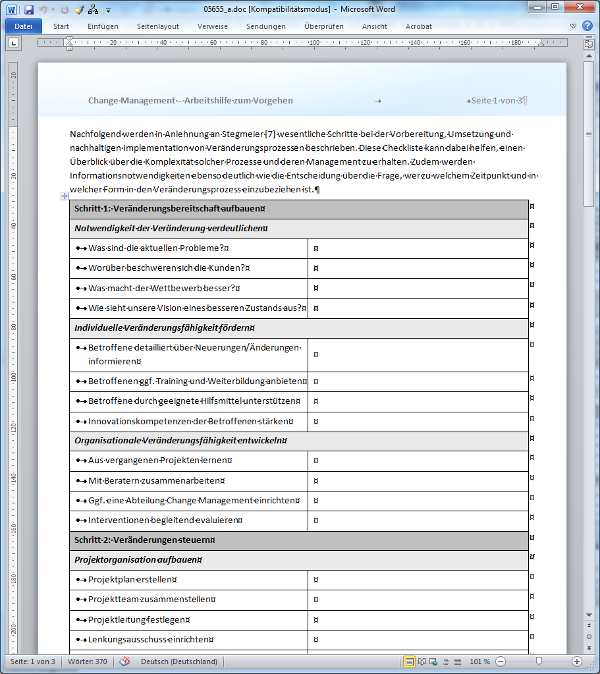
Task: Expand the Quick Access Toolbar customize dropdown
Action: (108, 9)
